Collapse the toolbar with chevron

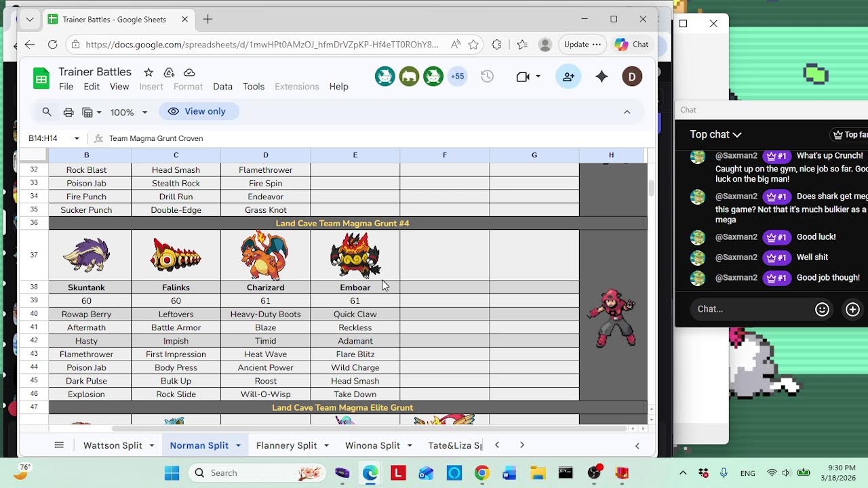[627, 112]
